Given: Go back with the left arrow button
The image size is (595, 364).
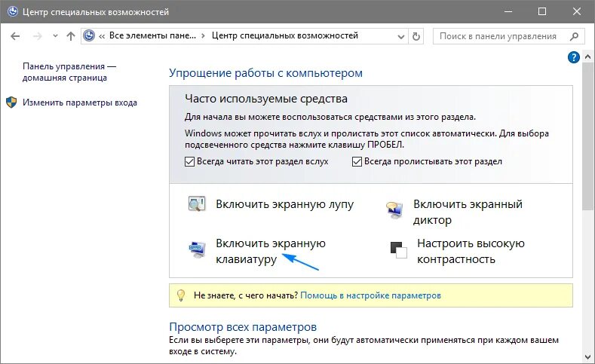Looking at the screenshot, I should (15, 36).
